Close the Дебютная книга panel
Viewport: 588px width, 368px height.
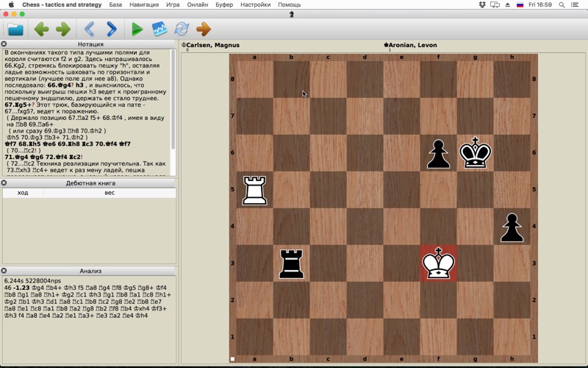coord(4,183)
